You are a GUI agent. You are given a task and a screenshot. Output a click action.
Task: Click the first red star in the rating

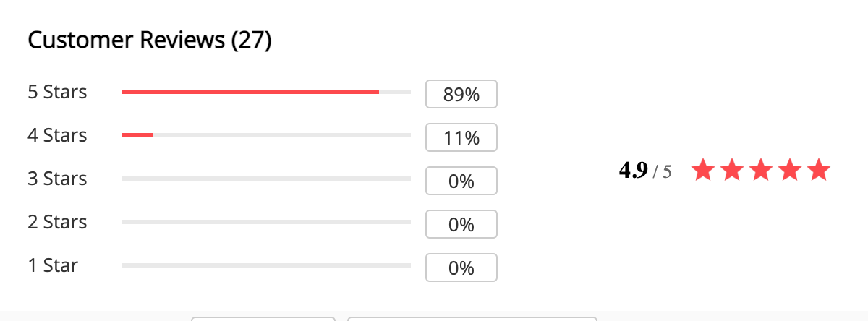point(703,171)
